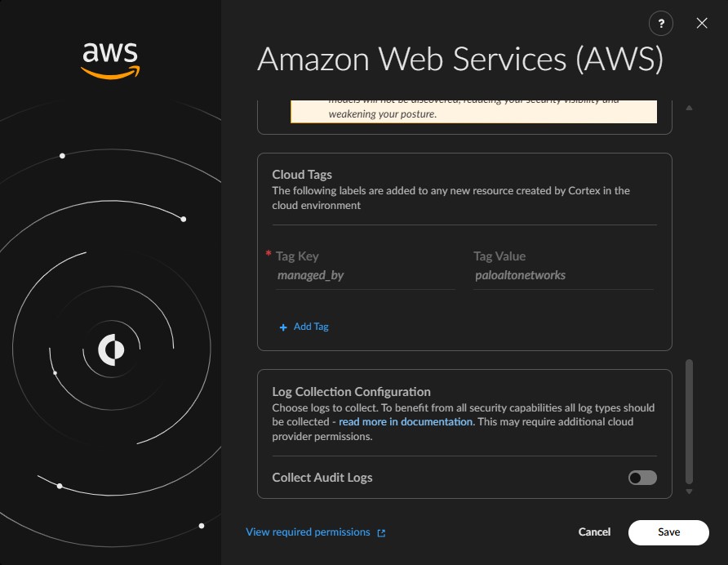
Task: Close the AWS configuration dialog
Action: [702, 23]
